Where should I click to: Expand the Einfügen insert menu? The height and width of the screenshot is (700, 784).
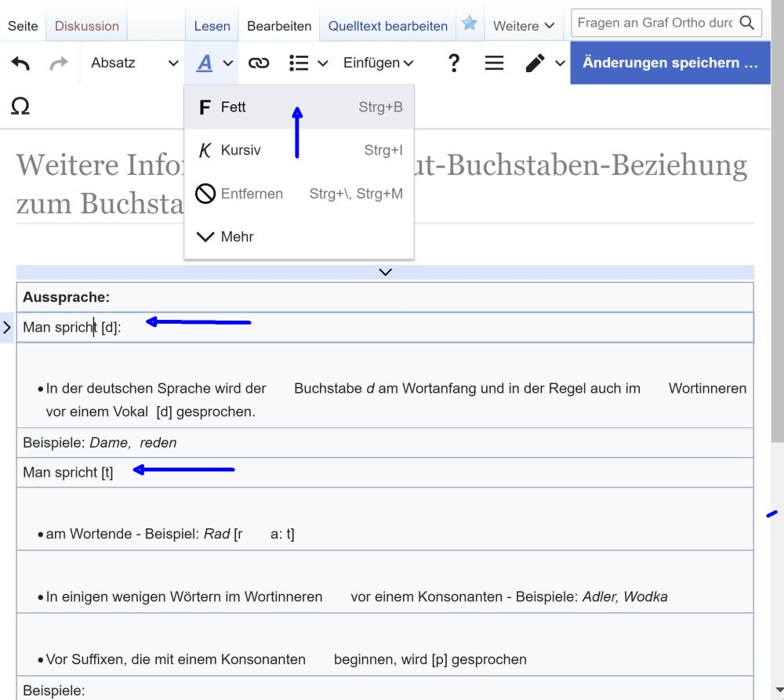pos(378,63)
